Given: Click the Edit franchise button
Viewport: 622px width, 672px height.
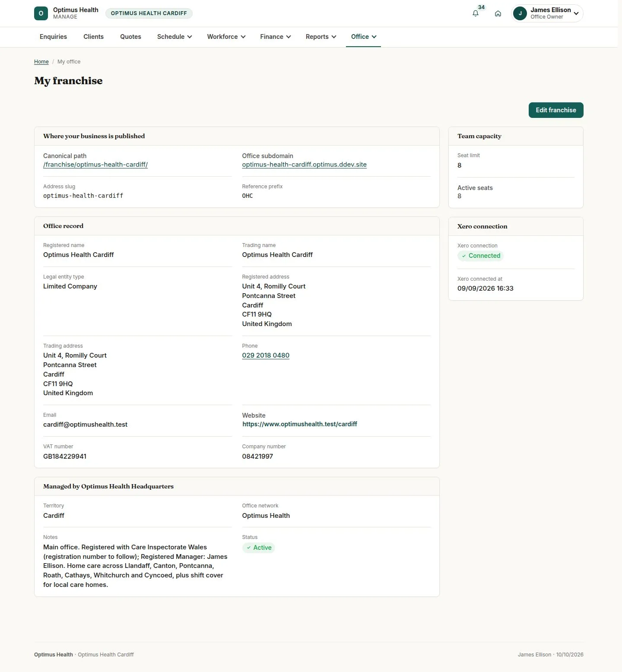Looking at the screenshot, I should [556, 110].
